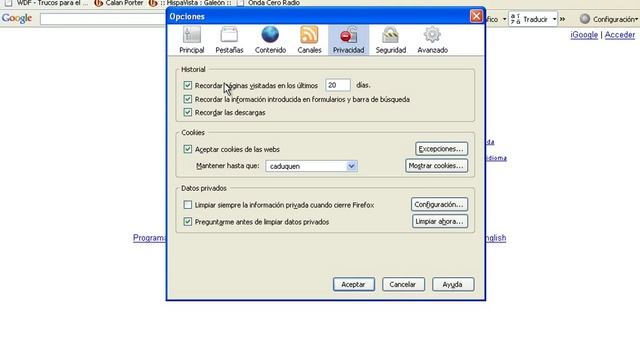Open the Seguridad padlock panel
Image resolution: width=640 pixels, height=360 pixels.
click(x=391, y=40)
